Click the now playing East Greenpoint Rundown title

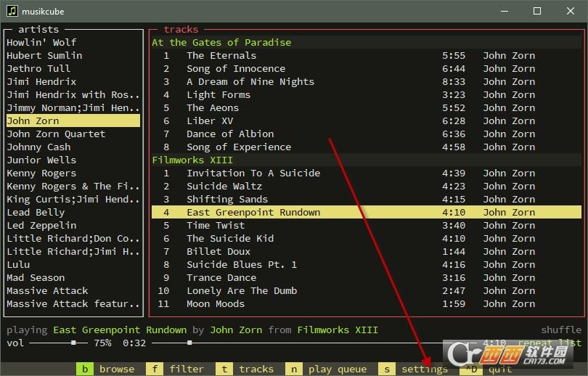[x=120, y=330]
